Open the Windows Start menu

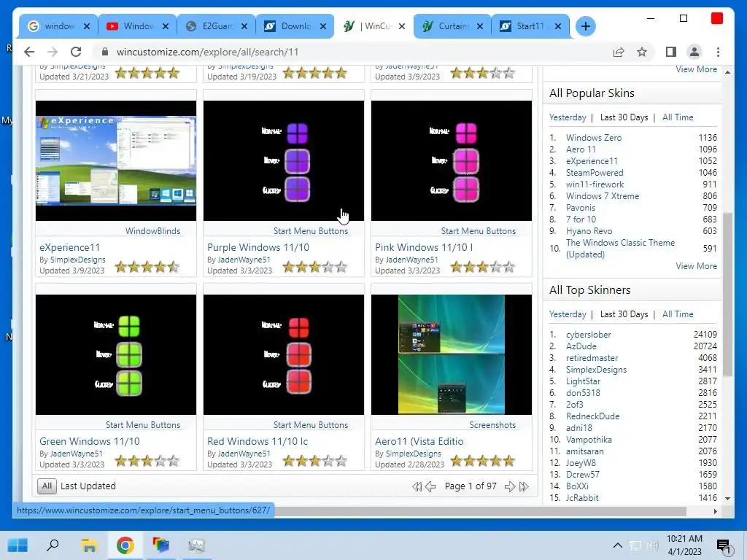pos(18,545)
